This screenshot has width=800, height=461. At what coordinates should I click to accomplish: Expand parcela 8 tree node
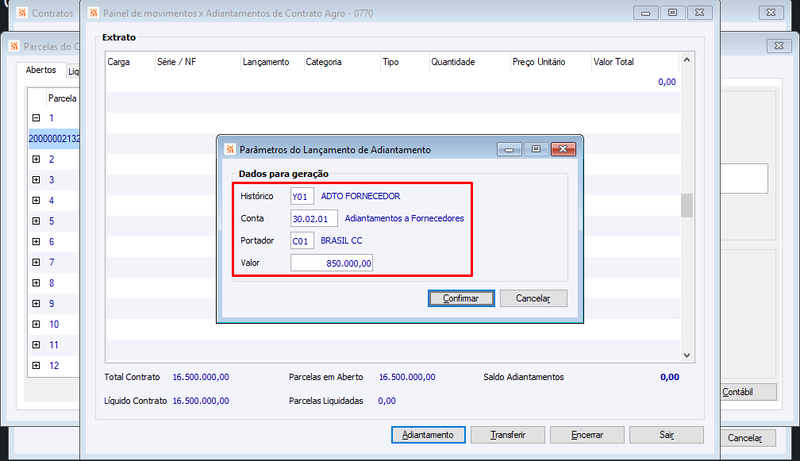coord(36,283)
